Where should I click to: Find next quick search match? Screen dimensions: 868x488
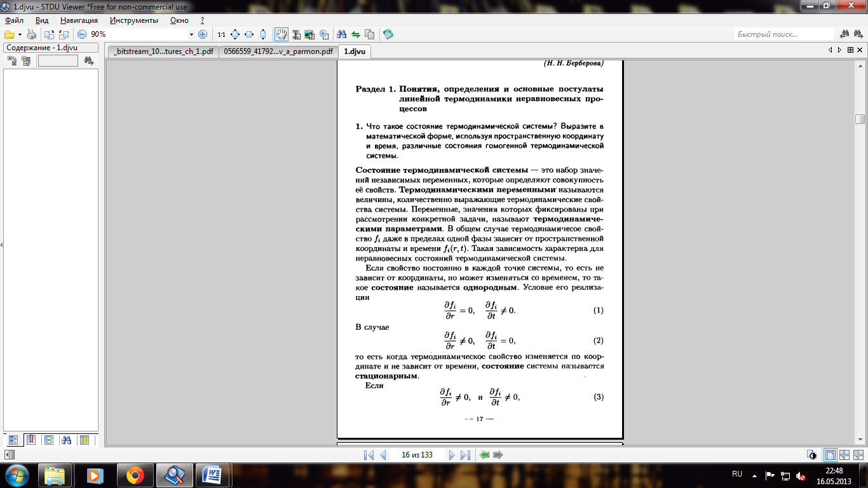point(858,34)
